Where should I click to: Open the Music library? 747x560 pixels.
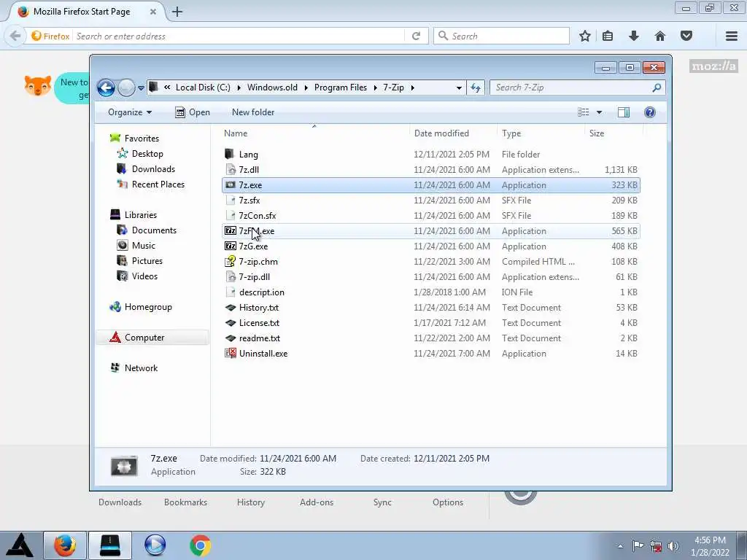click(144, 246)
